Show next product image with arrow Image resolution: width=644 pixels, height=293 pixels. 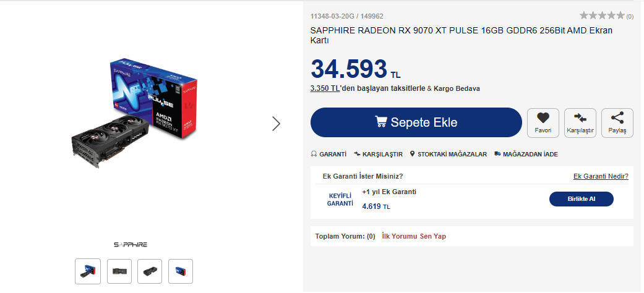point(276,124)
